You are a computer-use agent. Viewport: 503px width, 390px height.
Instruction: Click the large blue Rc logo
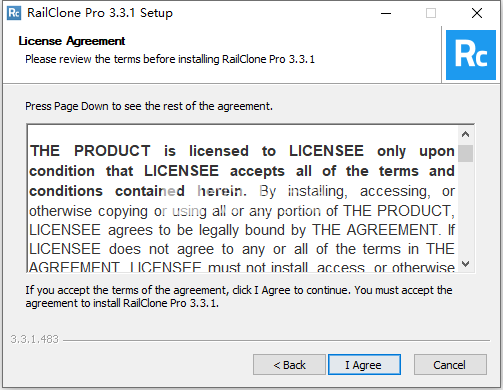471,55
